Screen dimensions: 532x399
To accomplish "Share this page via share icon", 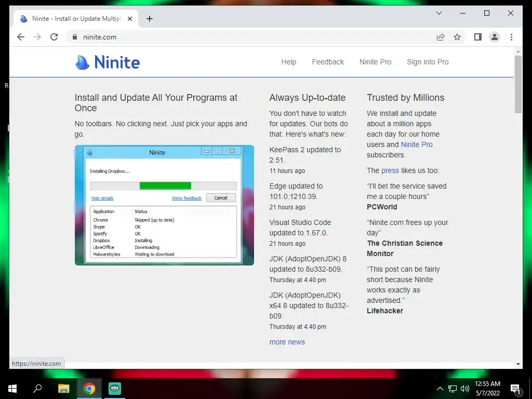I will pos(441,37).
